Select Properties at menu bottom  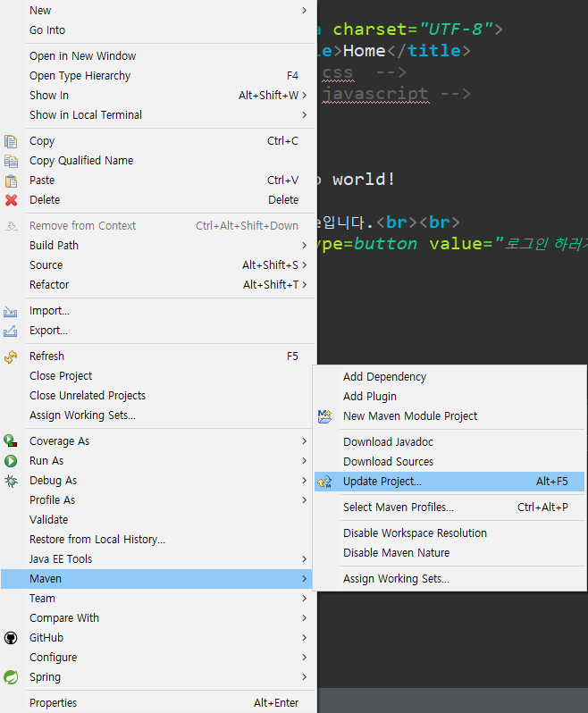coord(54,703)
